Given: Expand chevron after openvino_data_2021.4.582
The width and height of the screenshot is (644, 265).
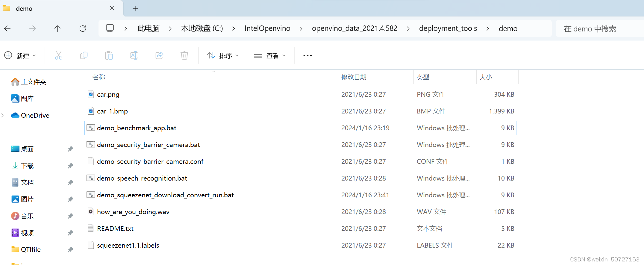Looking at the screenshot, I should tap(408, 28).
